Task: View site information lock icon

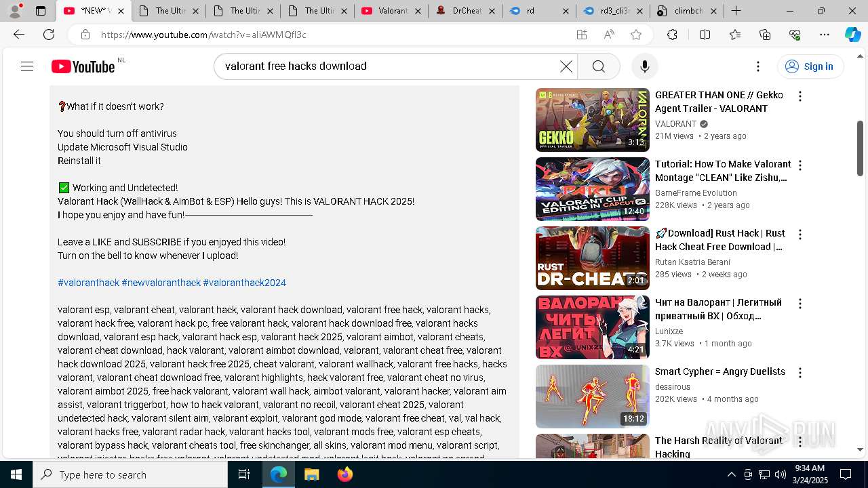Action: coord(85,35)
